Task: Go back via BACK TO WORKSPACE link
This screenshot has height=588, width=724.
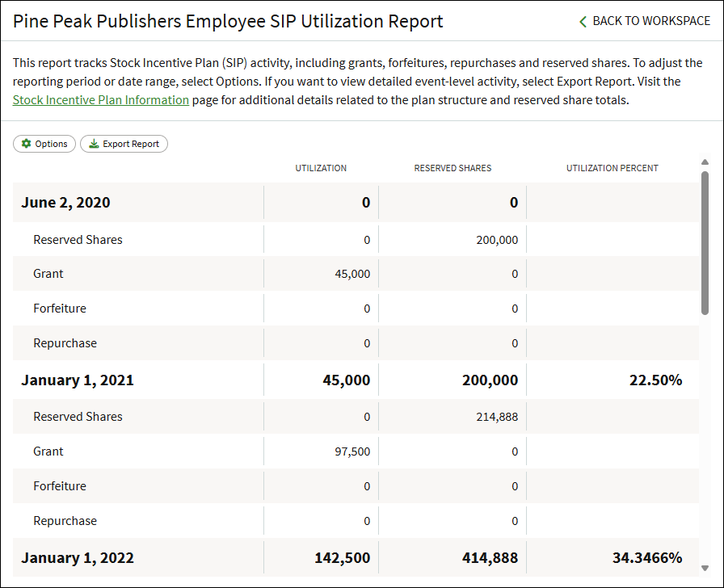Action: click(645, 21)
